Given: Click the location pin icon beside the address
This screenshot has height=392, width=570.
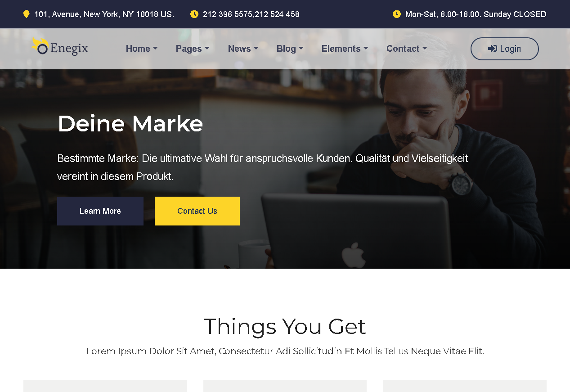Looking at the screenshot, I should 26,14.
